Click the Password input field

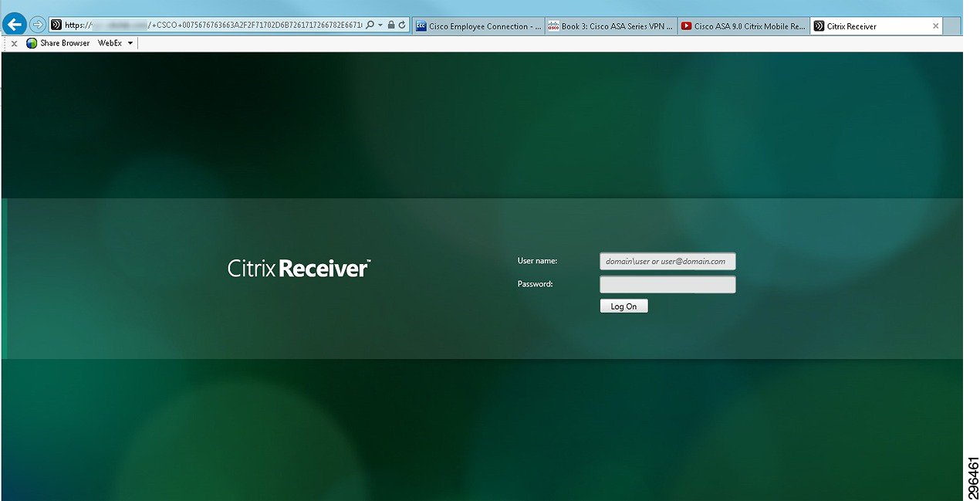pos(667,284)
